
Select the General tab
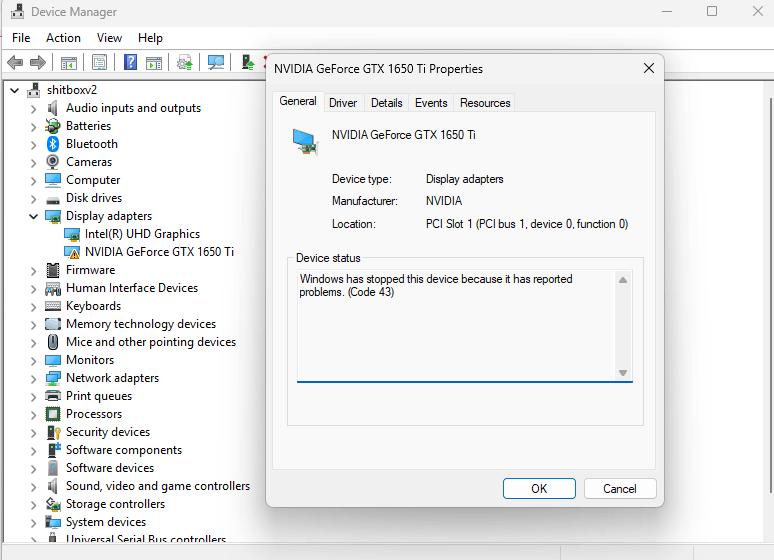(298, 101)
